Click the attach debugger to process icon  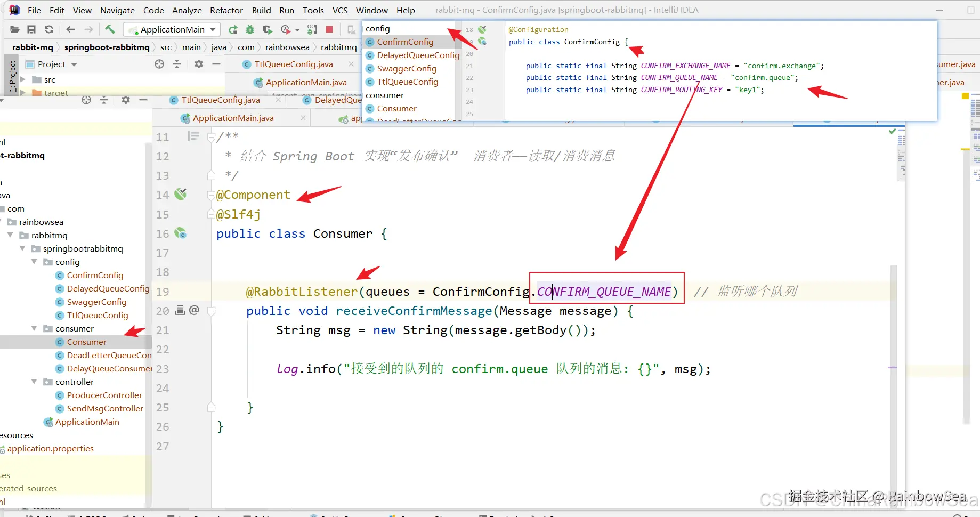312,29
